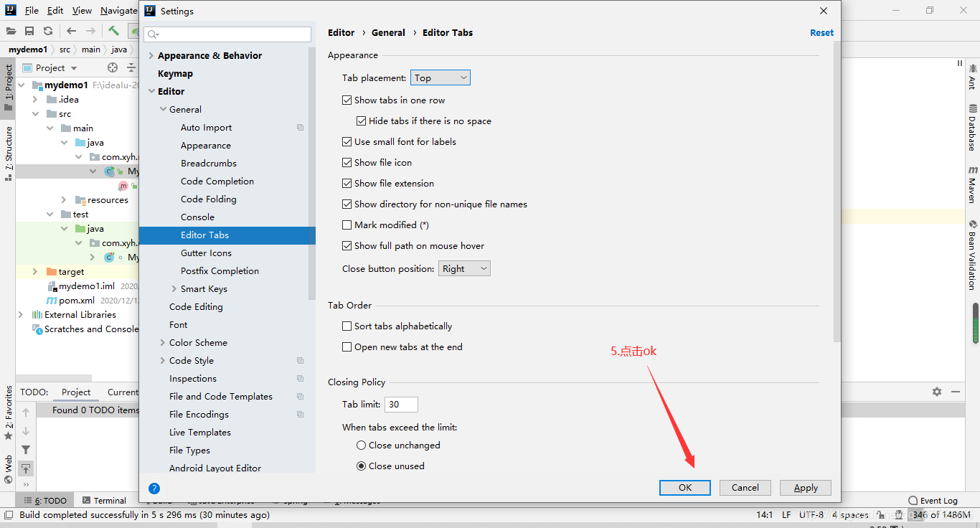Click the Previous TODO up-arrow icon
980x528 pixels.
pos(26,412)
